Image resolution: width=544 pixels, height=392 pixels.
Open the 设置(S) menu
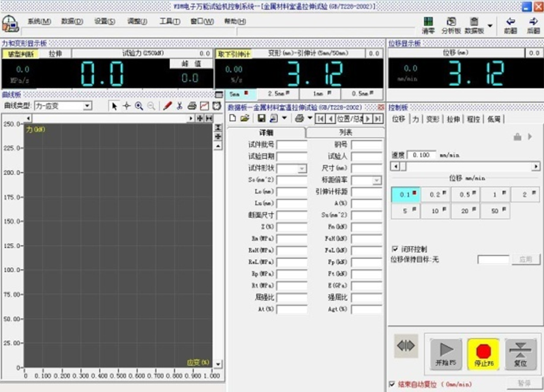(x=104, y=21)
